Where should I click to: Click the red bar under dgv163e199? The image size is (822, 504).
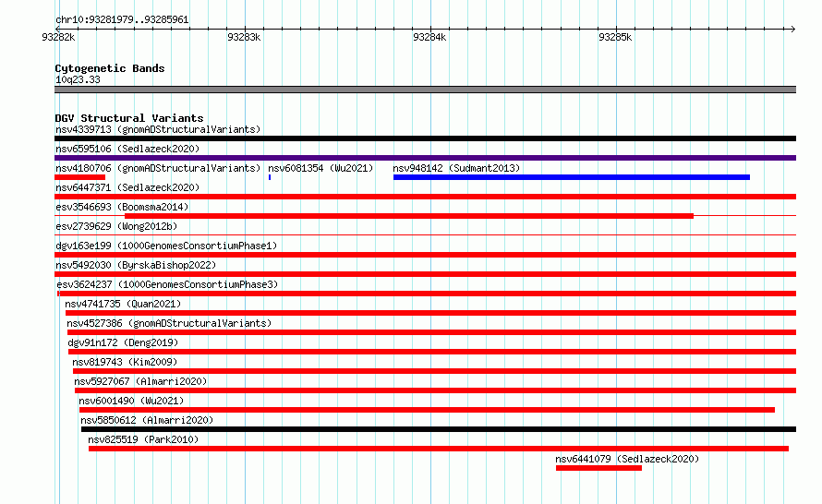point(425,255)
